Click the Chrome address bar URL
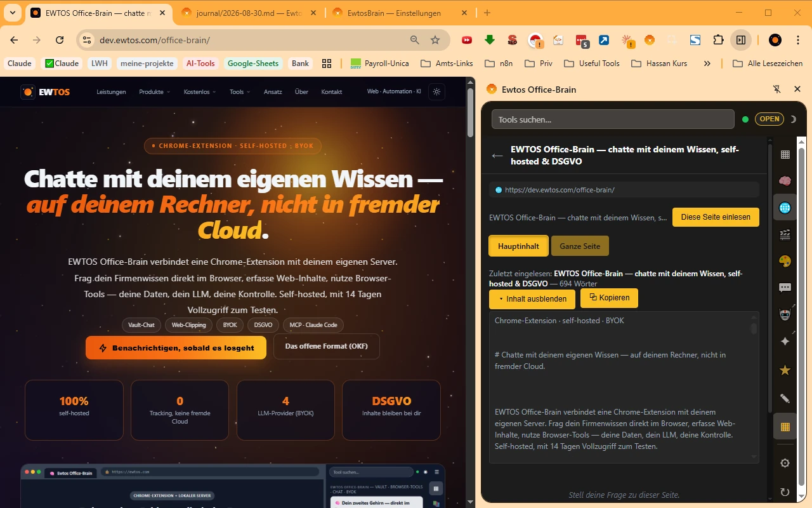Viewport: 812px width, 508px height. (x=155, y=40)
